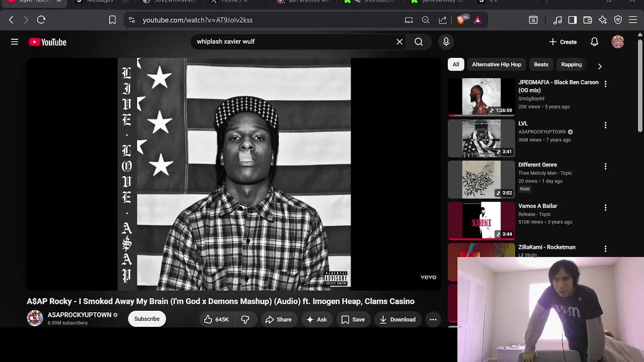Click the page vertical scrollbar

click(640, 85)
